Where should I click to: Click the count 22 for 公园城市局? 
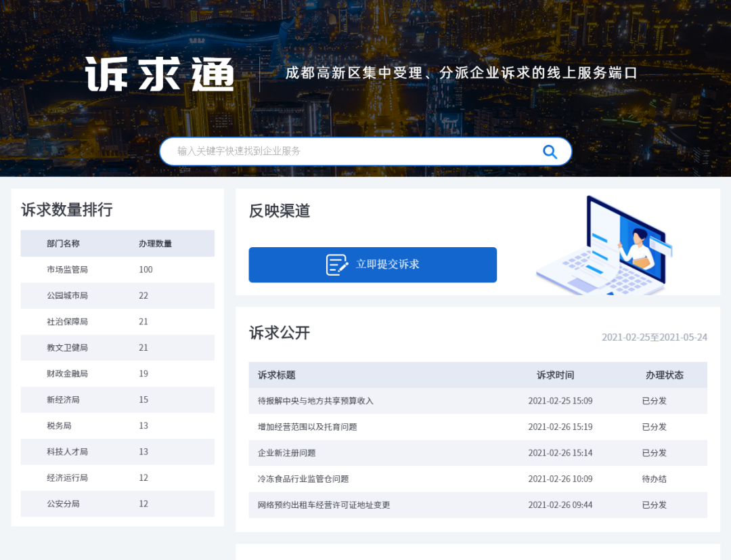tap(143, 296)
